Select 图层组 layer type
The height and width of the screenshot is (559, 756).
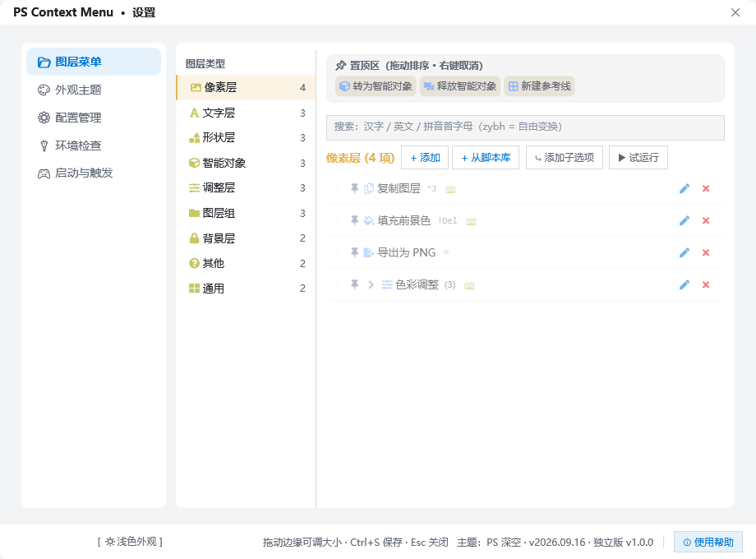[246, 213]
